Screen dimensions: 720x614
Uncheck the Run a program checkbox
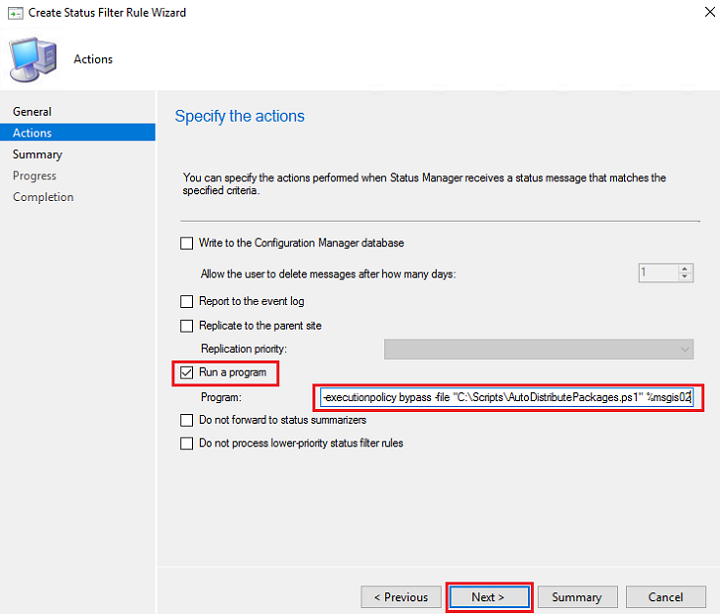pyautogui.click(x=186, y=373)
